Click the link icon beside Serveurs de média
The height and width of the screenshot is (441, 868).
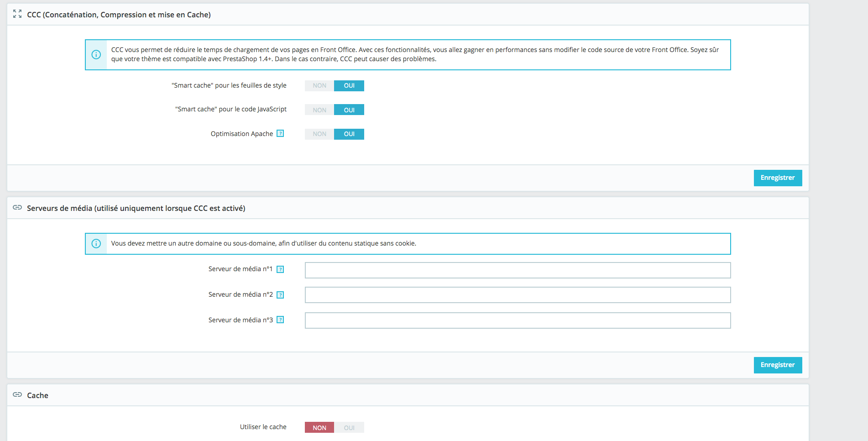coord(17,208)
